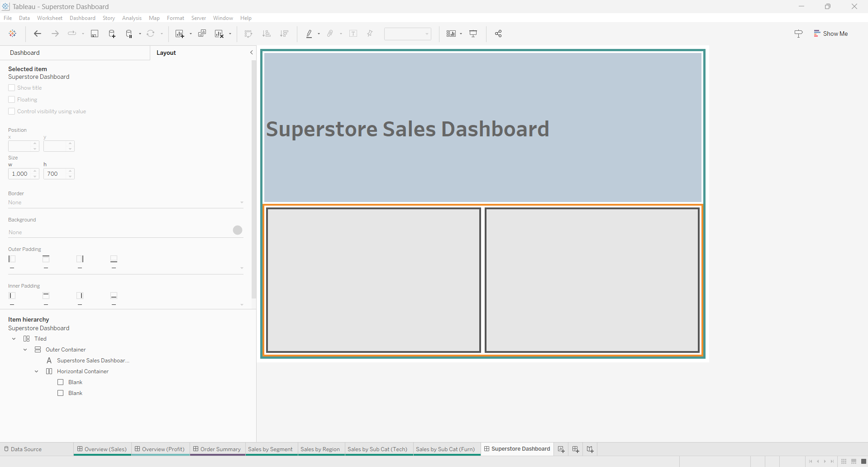Toggle the Floating checkbox

pyautogui.click(x=12, y=100)
